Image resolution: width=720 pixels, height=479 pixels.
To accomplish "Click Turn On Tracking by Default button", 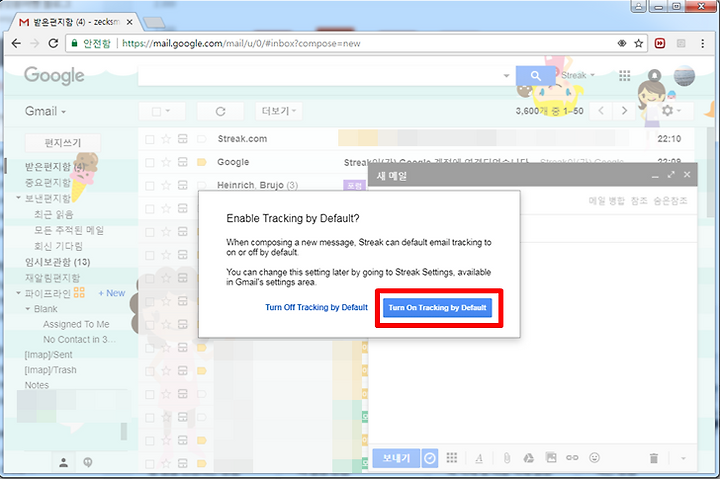I will pyautogui.click(x=437, y=308).
